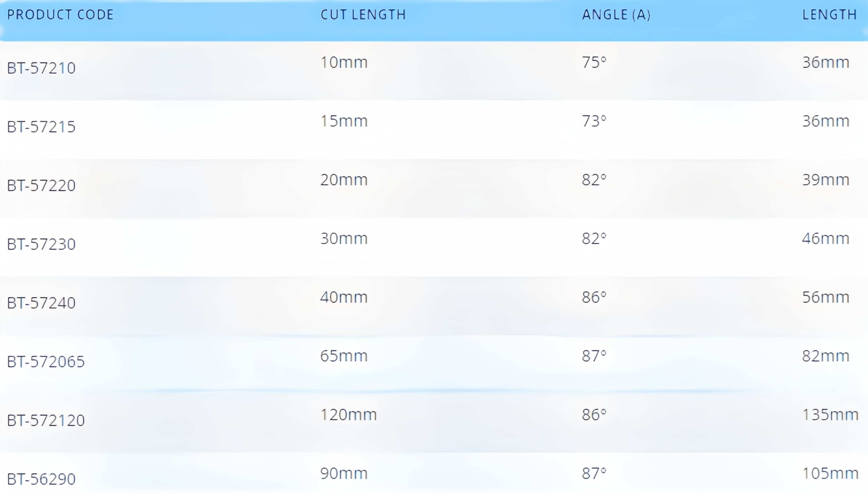Image resolution: width=868 pixels, height=494 pixels.
Task: Click the CUT LENGTH column header
Action: click(363, 15)
